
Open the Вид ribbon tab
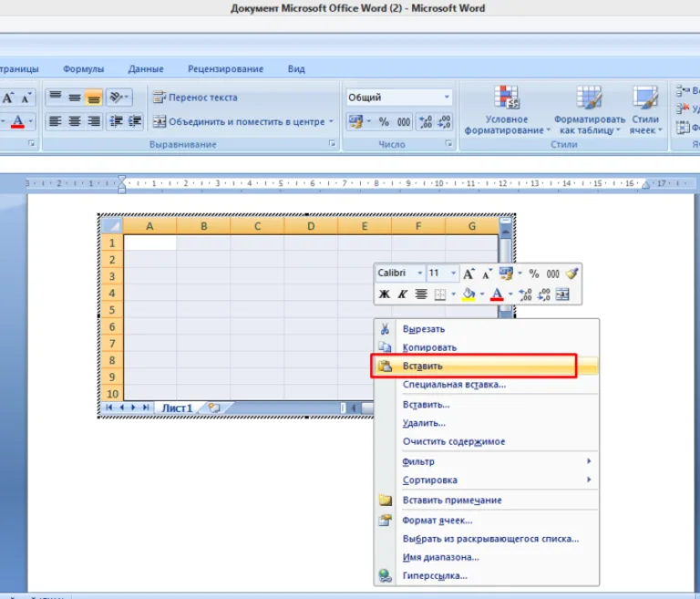coord(296,68)
